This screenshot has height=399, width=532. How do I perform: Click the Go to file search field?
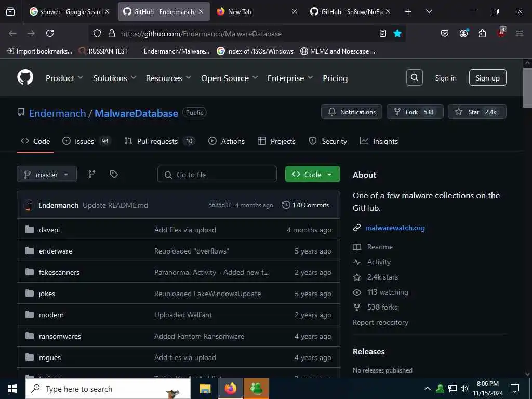coord(217,175)
